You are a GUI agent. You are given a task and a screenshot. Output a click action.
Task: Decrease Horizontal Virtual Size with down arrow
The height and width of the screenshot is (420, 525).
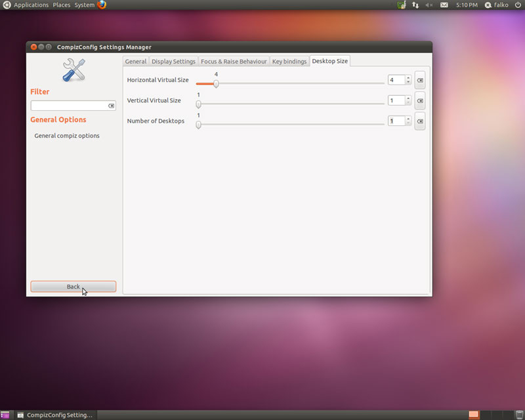[408, 82]
